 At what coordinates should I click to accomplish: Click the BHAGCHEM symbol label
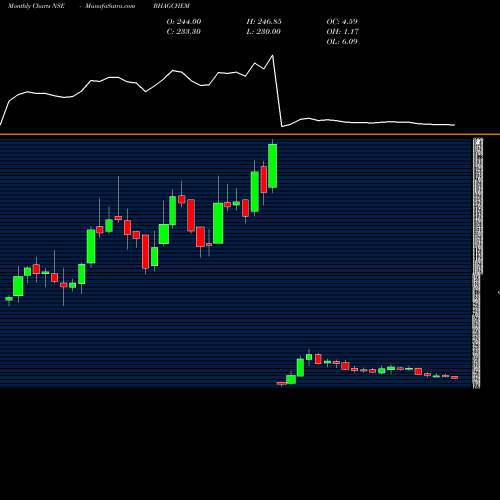tap(171, 6)
